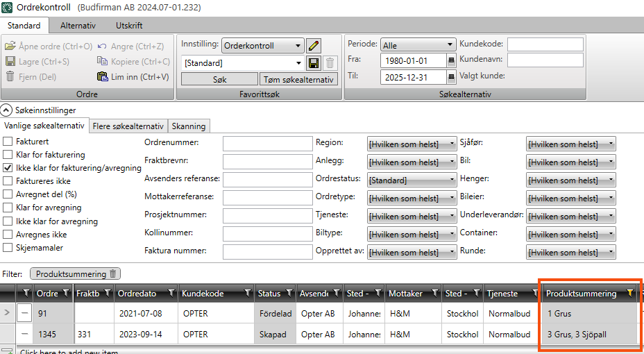Remove the Produktsummering filter via trash icon
The image size is (644, 354).
[x=114, y=274]
